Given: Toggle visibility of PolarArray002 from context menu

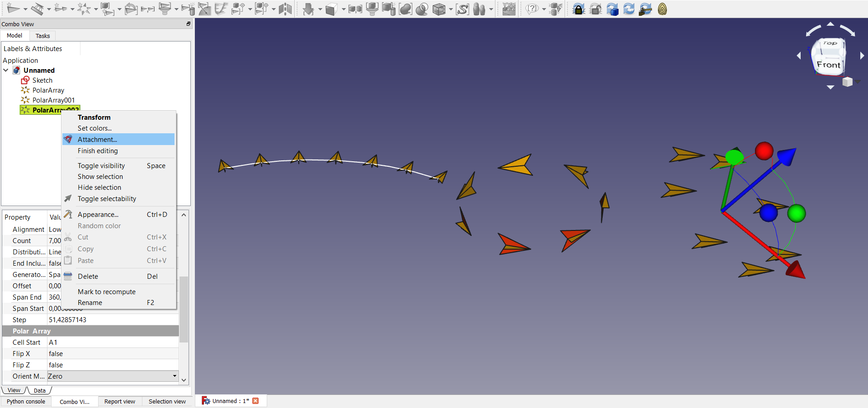Looking at the screenshot, I should (101, 166).
